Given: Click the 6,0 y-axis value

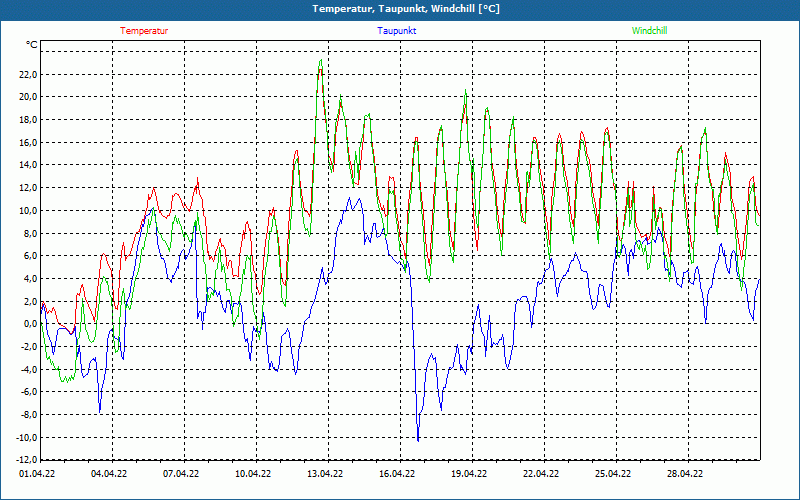Looking at the screenshot, I should coord(31,256).
